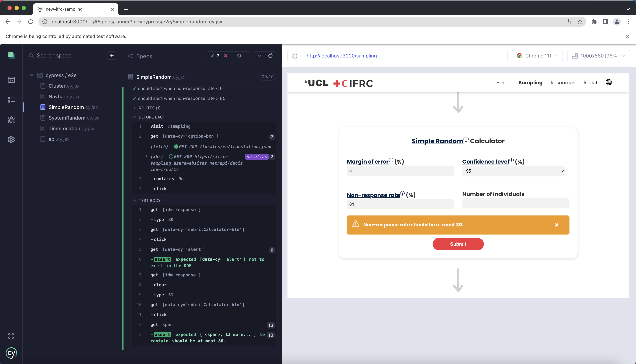
Task: Select test 'should alert when non-response rate > 80'
Action: (x=182, y=98)
